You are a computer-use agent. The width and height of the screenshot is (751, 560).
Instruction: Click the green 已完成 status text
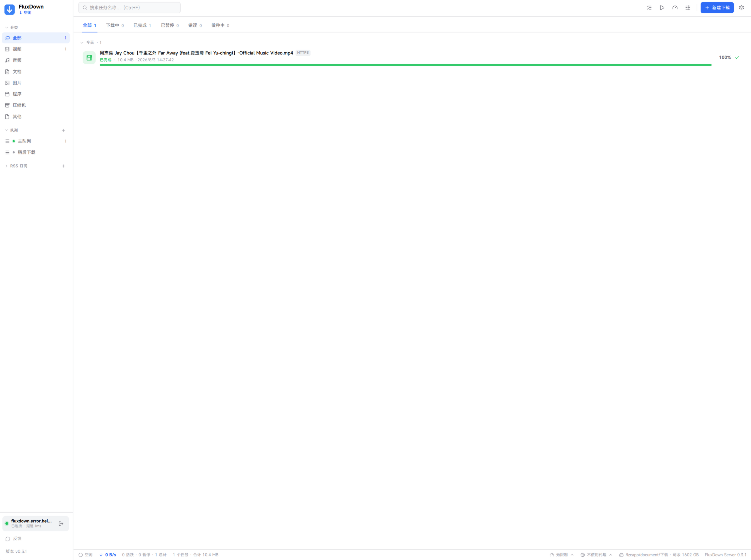[x=105, y=60]
